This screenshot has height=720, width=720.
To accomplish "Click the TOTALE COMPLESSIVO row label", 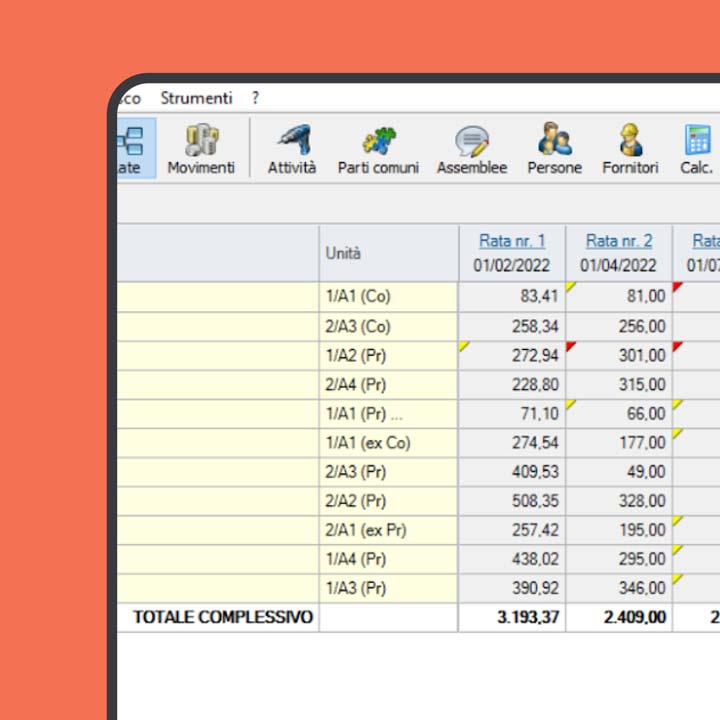I will [x=223, y=618].
